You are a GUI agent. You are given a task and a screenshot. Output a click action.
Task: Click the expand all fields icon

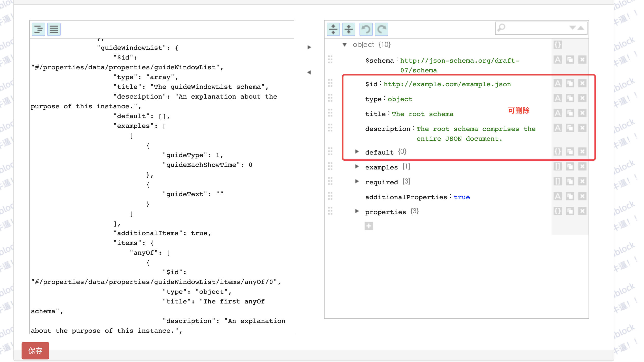pos(333,29)
